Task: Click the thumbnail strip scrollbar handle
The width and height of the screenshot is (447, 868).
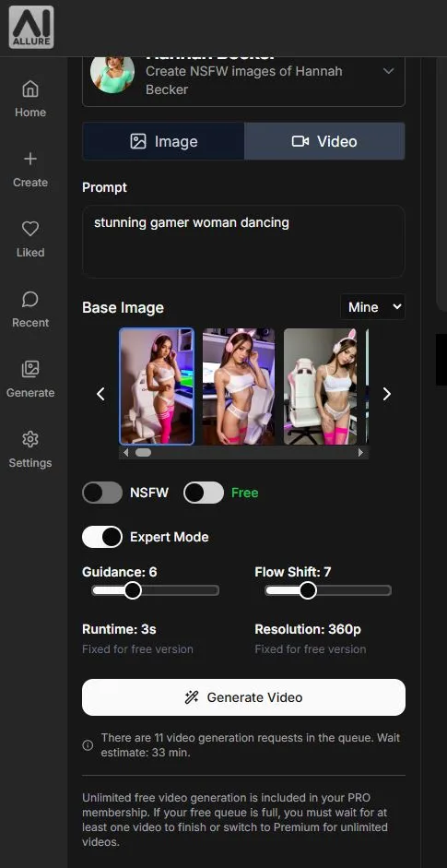Action: [143, 452]
